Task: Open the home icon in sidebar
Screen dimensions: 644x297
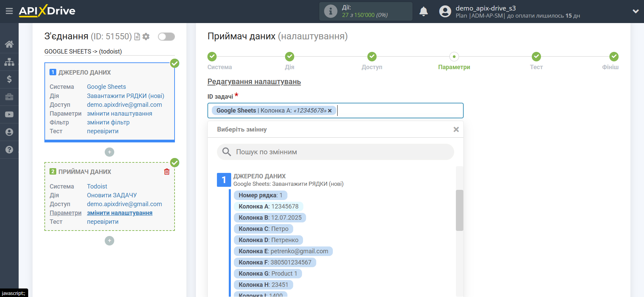Action: click(x=9, y=44)
